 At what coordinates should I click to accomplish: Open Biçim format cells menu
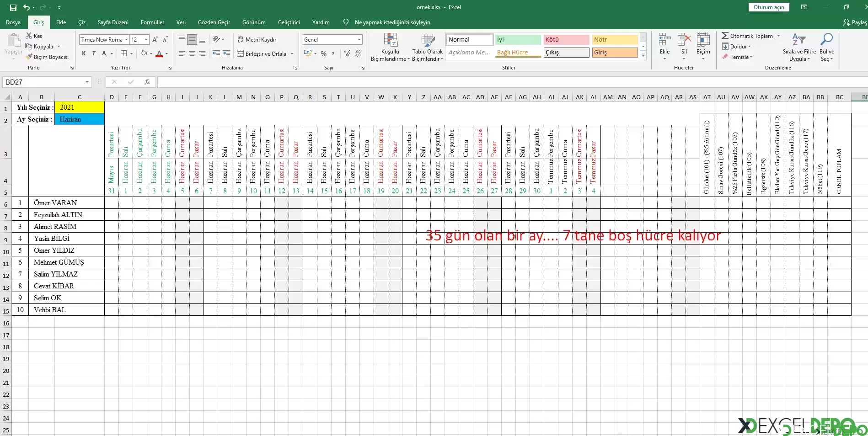pos(703,46)
